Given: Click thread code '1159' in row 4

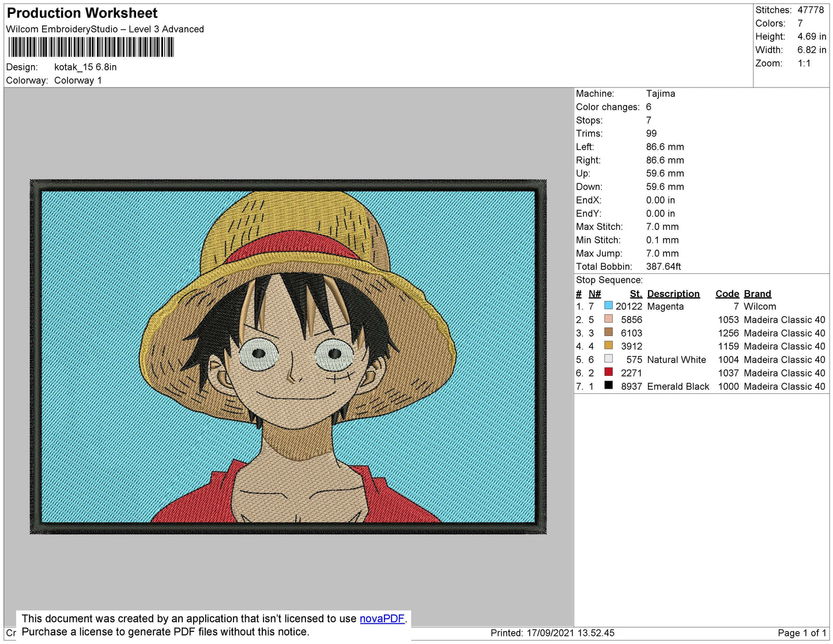Looking at the screenshot, I should 728,346.
